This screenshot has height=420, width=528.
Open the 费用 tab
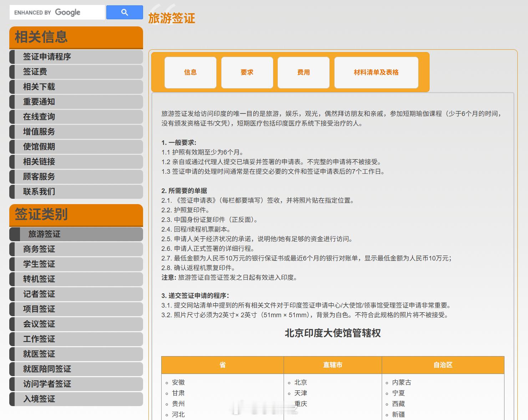click(x=304, y=72)
